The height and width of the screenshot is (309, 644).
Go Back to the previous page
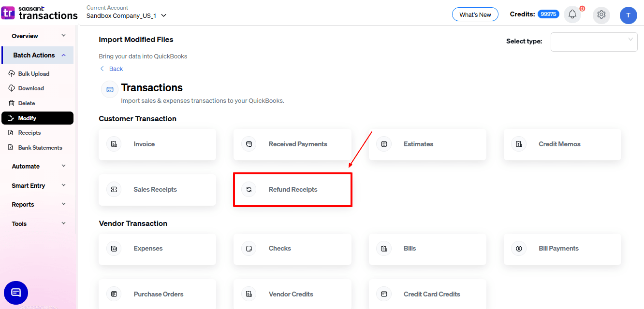[x=112, y=69]
